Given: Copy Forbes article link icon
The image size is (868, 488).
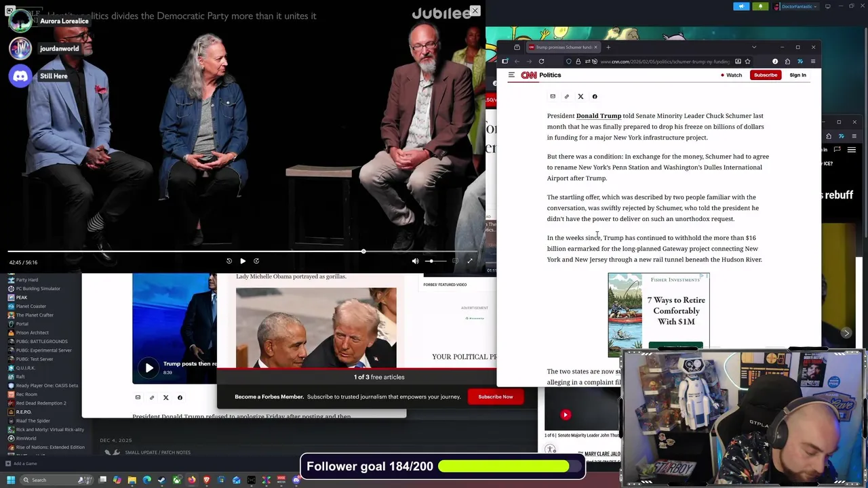Looking at the screenshot, I should 152,398.
